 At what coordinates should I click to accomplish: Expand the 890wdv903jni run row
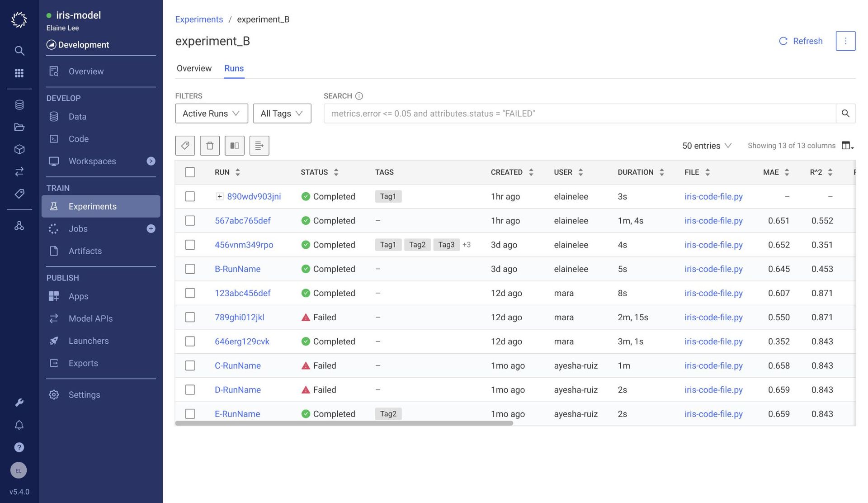(219, 196)
